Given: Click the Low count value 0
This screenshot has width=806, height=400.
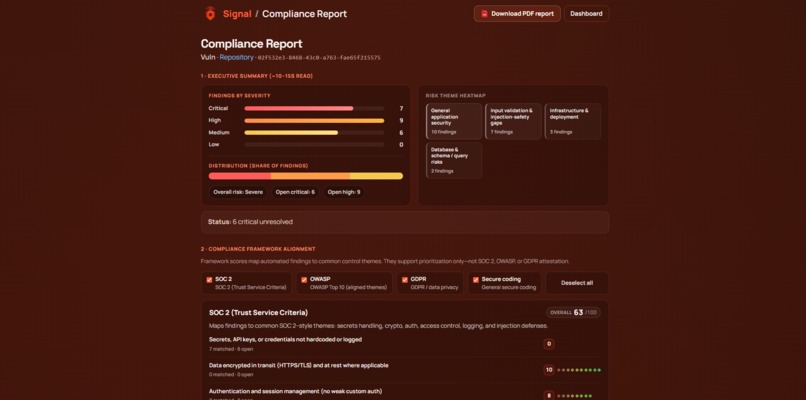Looking at the screenshot, I should click(x=401, y=145).
